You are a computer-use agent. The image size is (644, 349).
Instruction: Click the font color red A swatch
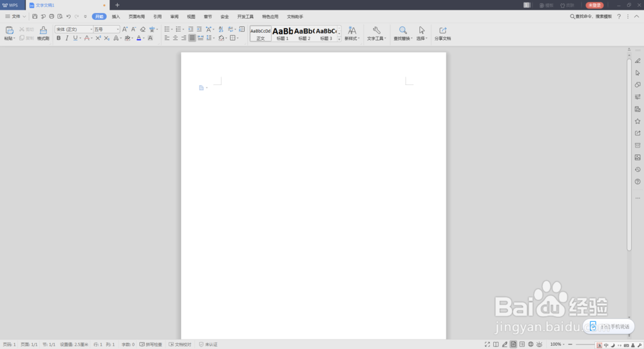click(x=139, y=38)
